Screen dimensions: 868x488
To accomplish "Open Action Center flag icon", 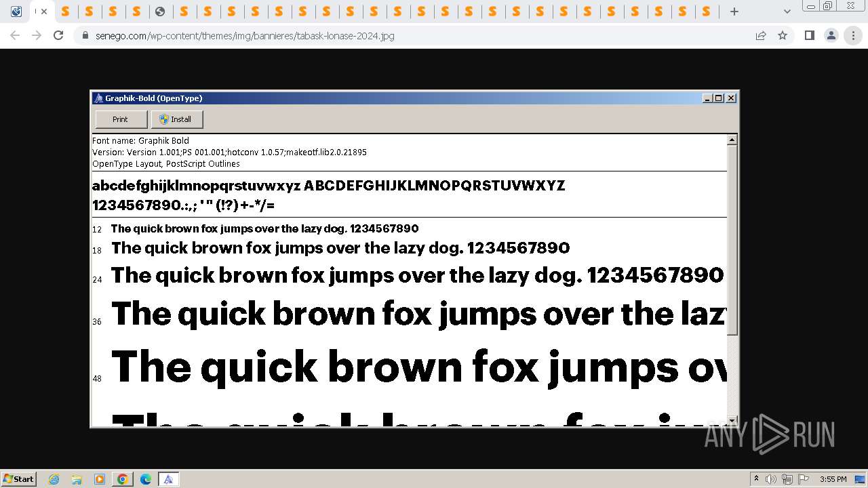I will (x=804, y=479).
